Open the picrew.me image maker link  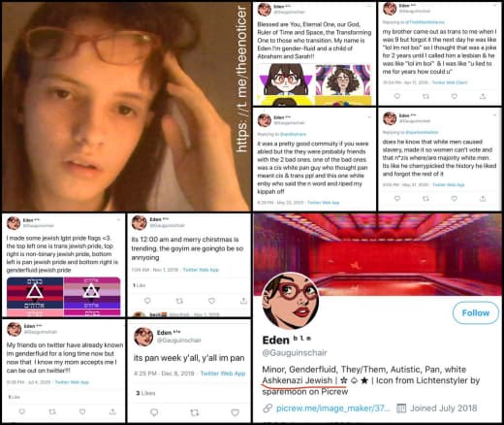tap(332, 409)
